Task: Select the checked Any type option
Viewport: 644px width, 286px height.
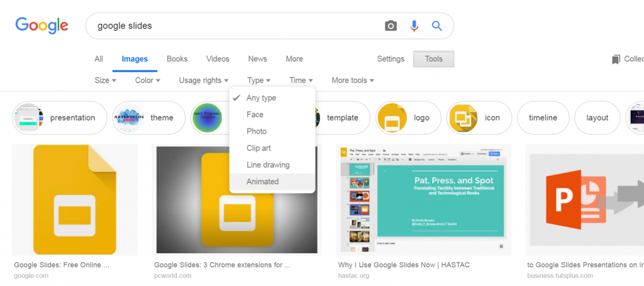Action: [261, 98]
